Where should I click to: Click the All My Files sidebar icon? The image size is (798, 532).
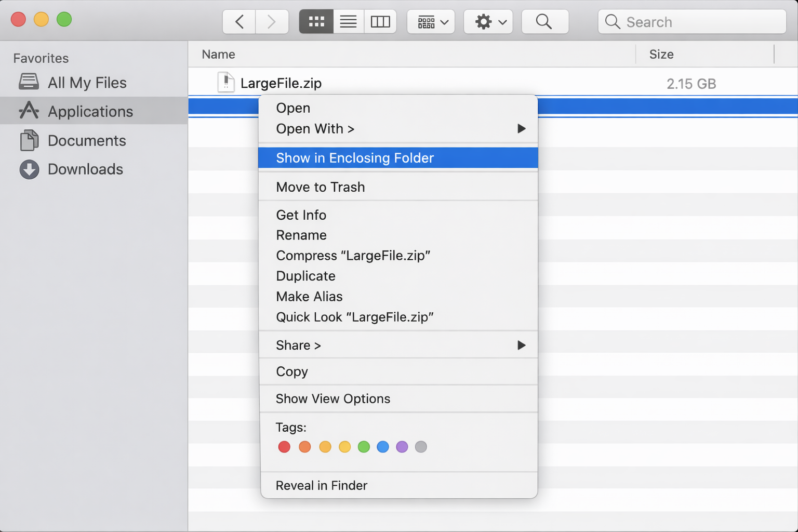29,82
